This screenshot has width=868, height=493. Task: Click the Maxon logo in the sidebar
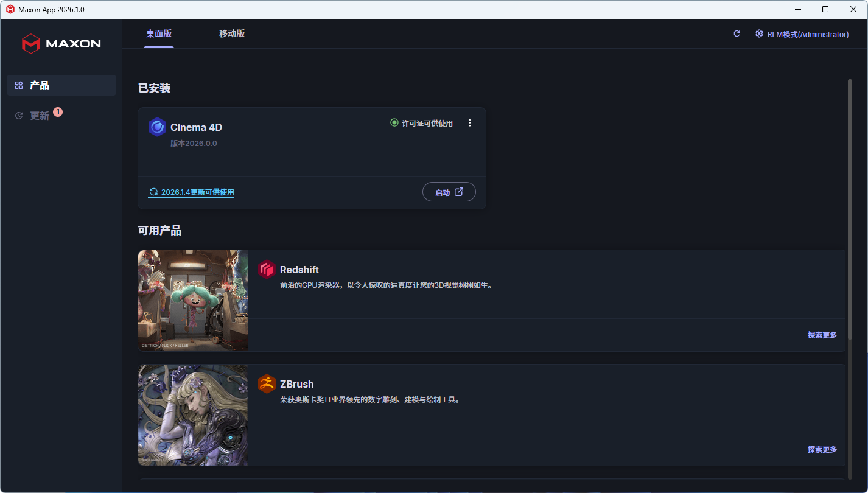tap(61, 43)
